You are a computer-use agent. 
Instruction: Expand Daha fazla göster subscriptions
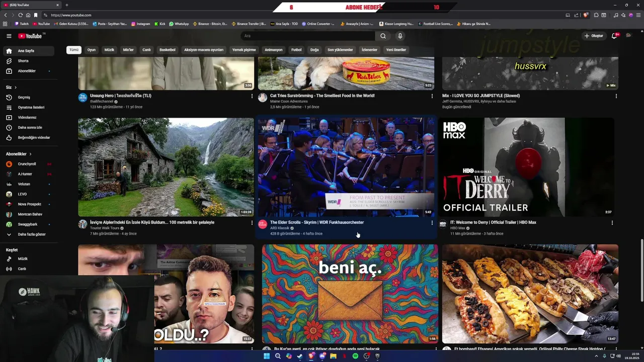point(29,234)
